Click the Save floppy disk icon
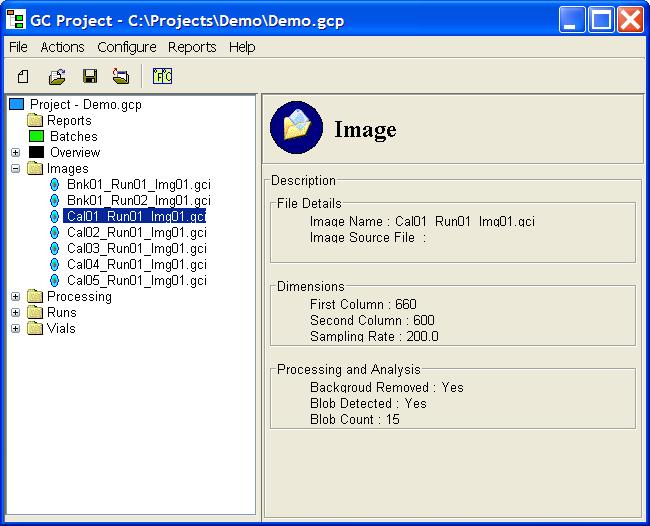Screen dimensions: 650x526 (x=89, y=76)
